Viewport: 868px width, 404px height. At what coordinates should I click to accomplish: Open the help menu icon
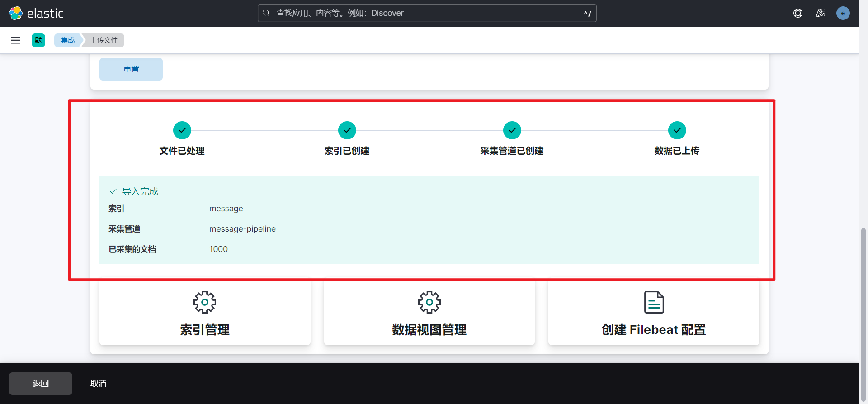click(x=798, y=13)
